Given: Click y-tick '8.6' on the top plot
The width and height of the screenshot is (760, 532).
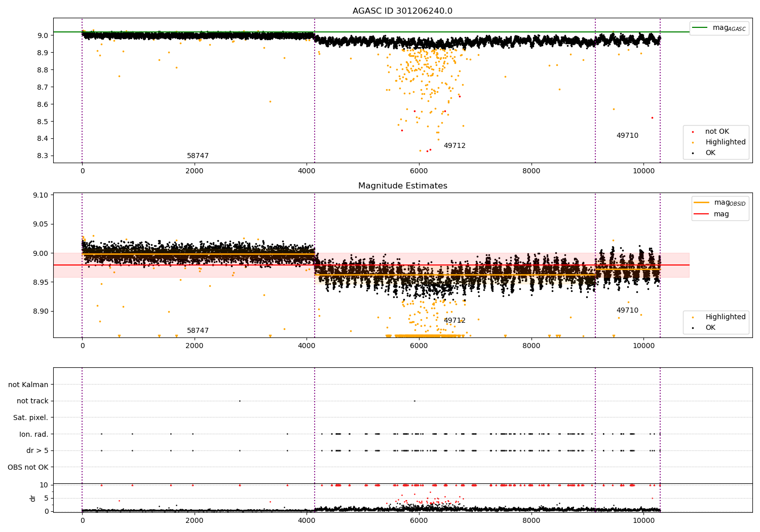Looking at the screenshot, I should tap(43, 104).
